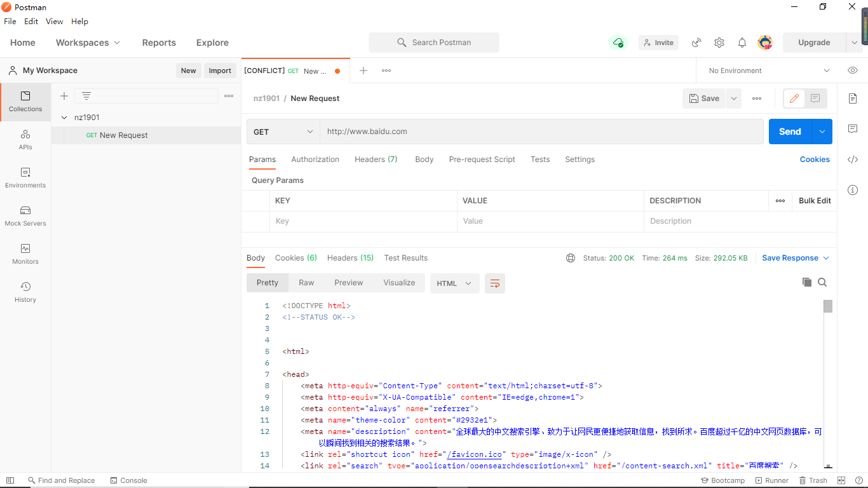
Task: Collapse the nz1901 collection
Action: point(64,118)
